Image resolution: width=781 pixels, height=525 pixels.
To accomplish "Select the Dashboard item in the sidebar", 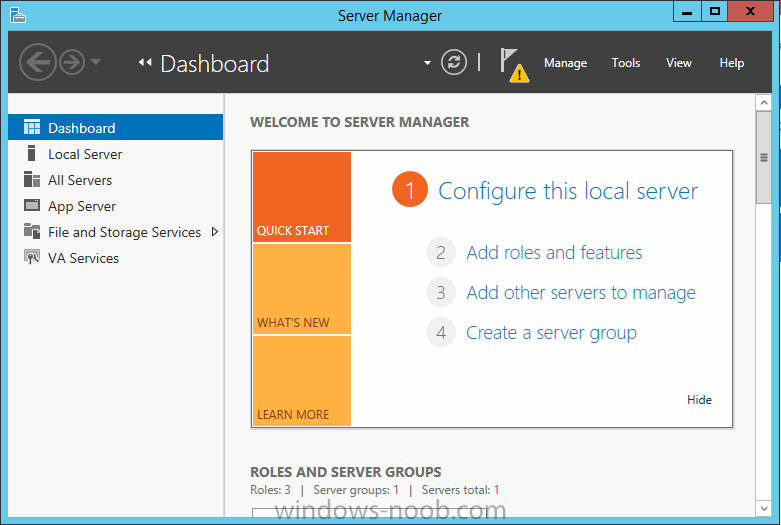I will point(116,128).
